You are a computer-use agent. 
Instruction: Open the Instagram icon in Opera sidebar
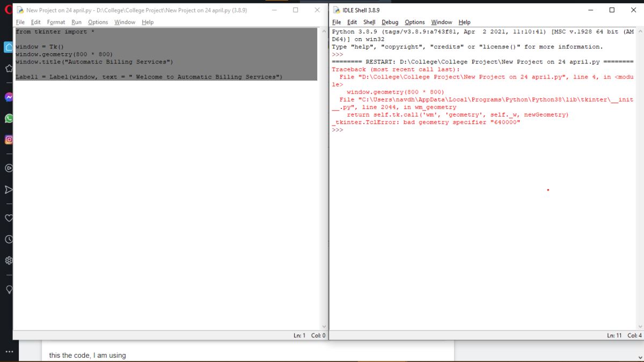[x=9, y=139]
